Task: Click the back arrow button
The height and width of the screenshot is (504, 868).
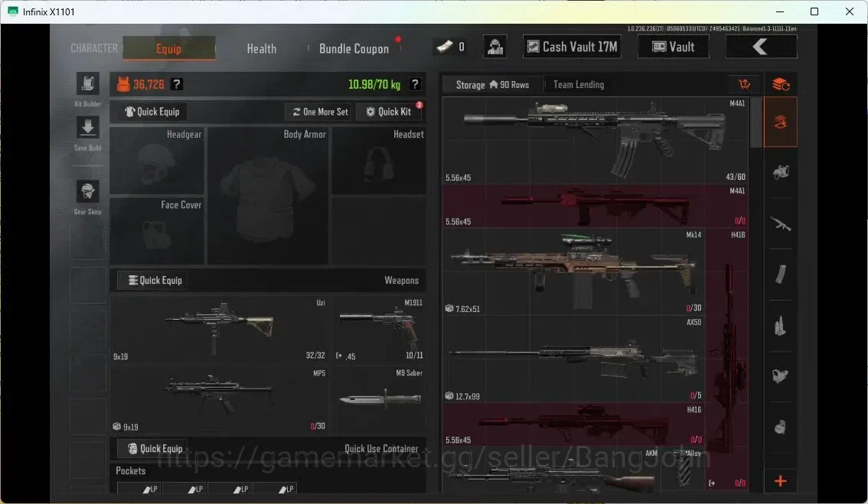Action: [761, 47]
